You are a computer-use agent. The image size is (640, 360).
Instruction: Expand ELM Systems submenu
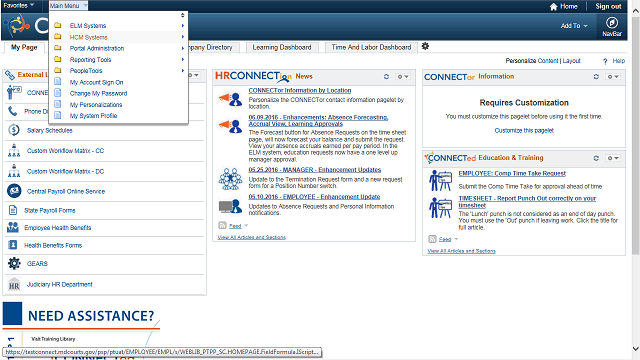coord(183,26)
